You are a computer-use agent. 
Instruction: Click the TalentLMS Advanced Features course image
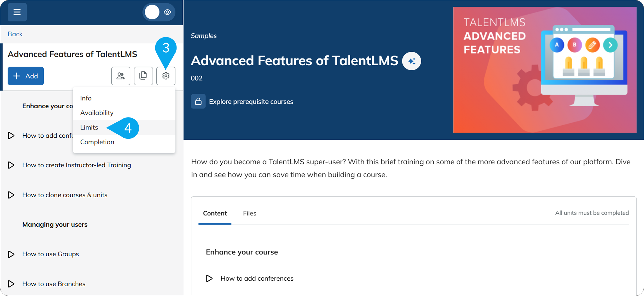[545, 70]
